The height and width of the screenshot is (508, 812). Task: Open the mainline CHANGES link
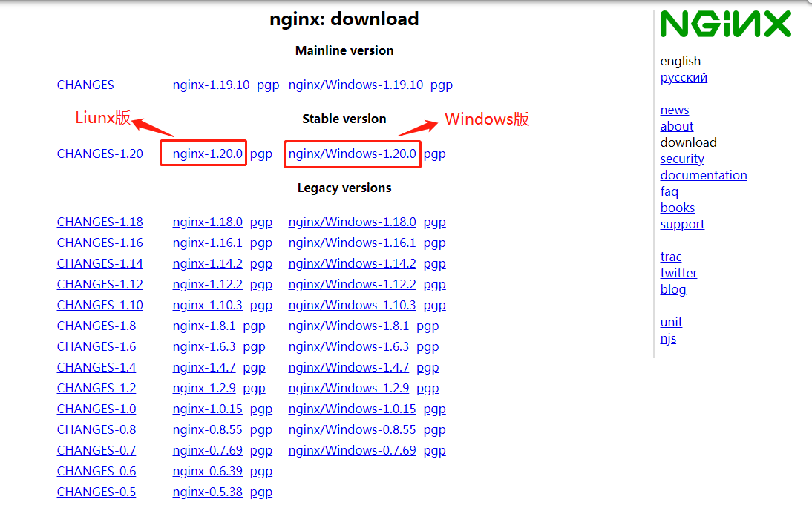[x=85, y=85]
